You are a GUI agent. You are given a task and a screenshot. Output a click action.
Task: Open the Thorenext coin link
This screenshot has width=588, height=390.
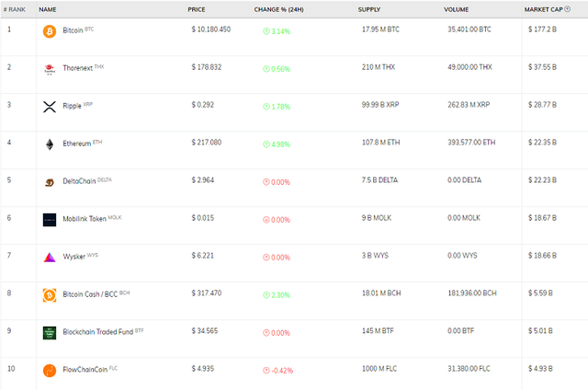point(77,68)
